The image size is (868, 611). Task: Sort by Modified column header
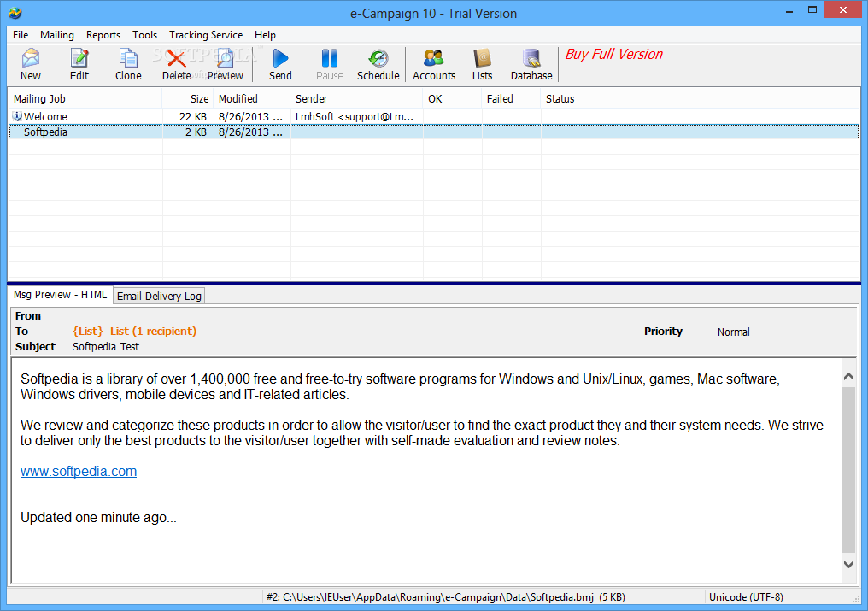252,98
